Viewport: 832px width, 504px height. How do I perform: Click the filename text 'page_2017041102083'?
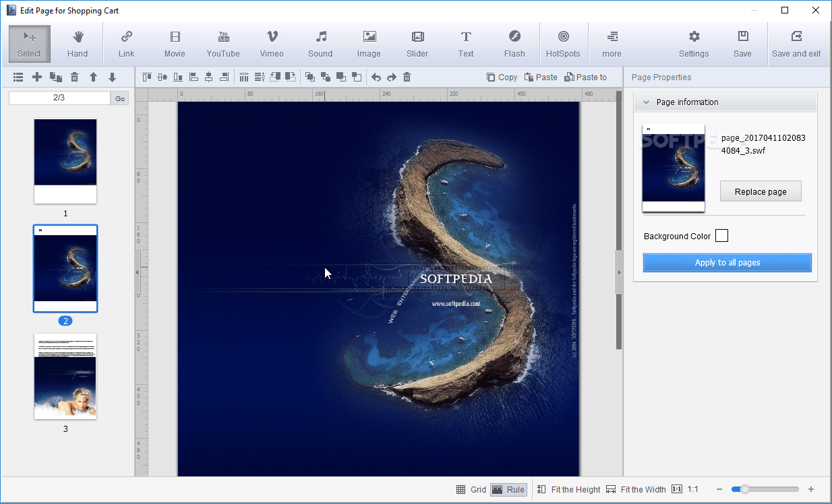(x=763, y=138)
